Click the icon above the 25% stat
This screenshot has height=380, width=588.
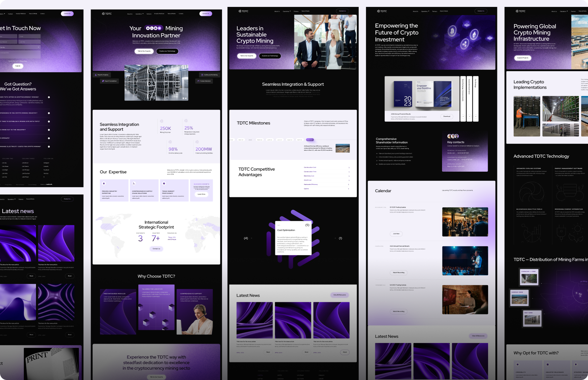coord(186,121)
